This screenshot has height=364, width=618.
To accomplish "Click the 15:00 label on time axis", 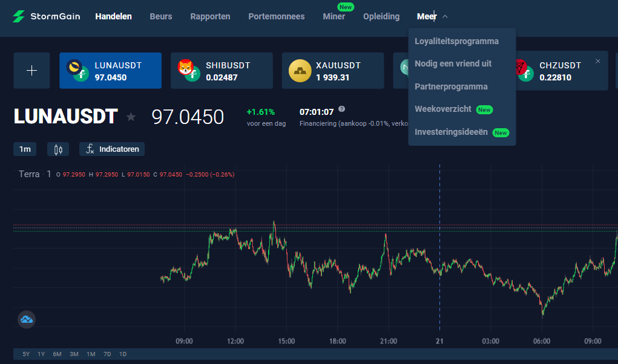I will coord(286,341).
